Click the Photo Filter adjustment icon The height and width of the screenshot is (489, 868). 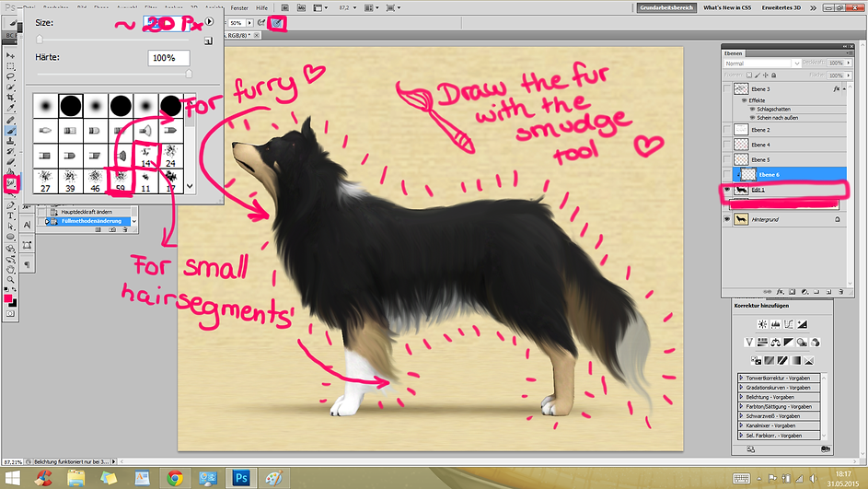coord(802,343)
